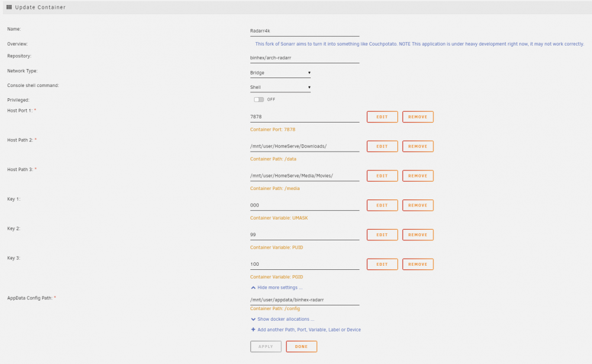Click the Done button
This screenshot has width=592, height=364.
[x=301, y=347]
